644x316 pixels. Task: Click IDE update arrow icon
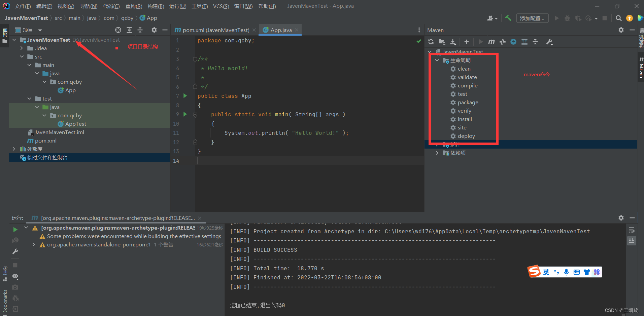pyautogui.click(x=630, y=18)
